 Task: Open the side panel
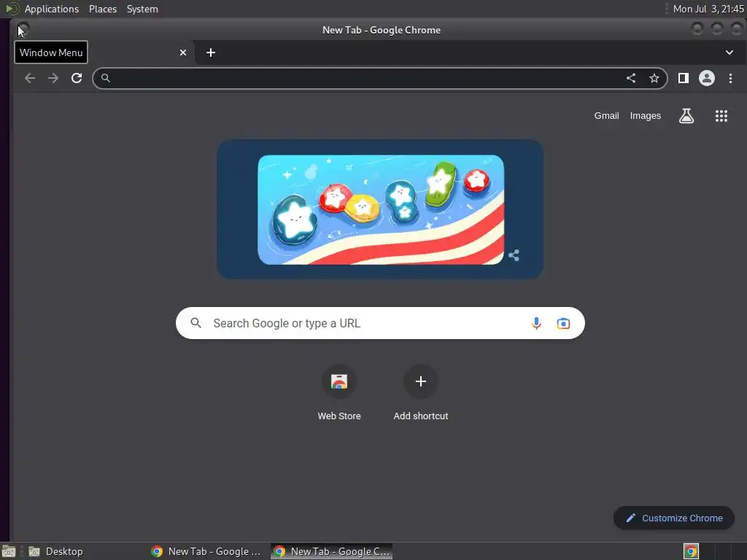(683, 78)
